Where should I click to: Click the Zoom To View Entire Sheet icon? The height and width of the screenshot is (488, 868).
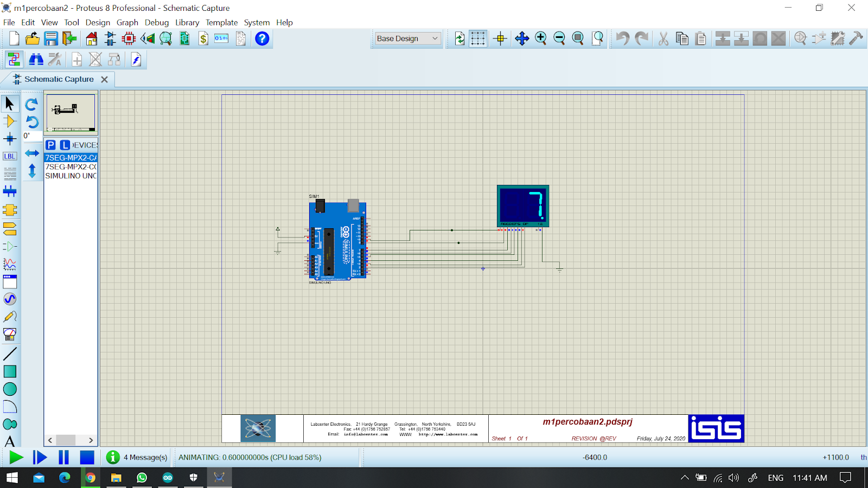tap(578, 38)
